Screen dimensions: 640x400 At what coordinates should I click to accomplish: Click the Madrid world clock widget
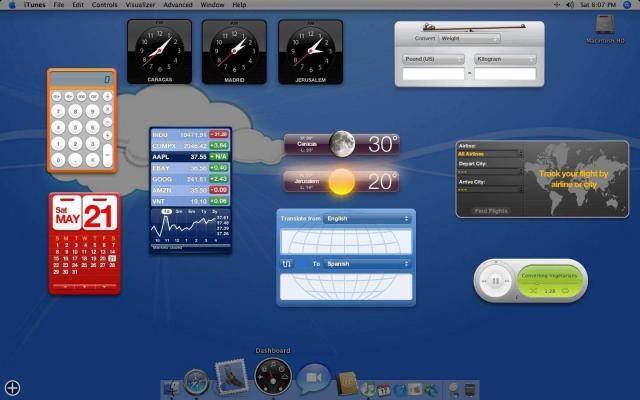(x=234, y=51)
